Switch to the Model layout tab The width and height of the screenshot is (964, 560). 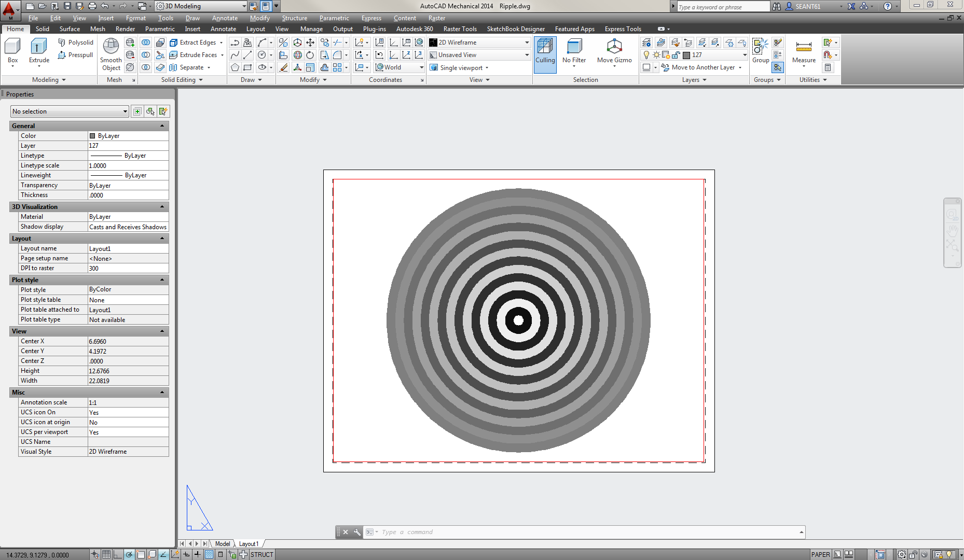coord(223,543)
